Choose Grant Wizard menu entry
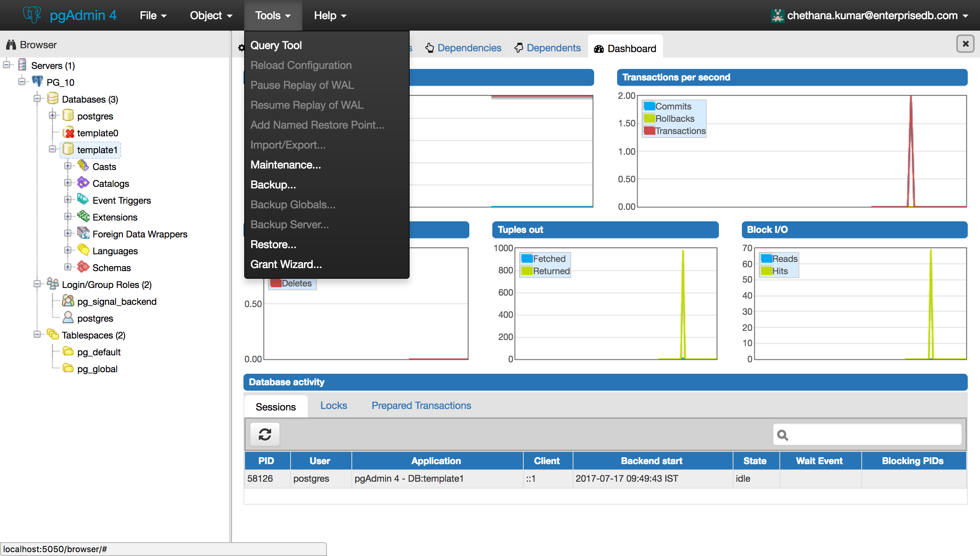980x556 pixels. [x=286, y=264]
